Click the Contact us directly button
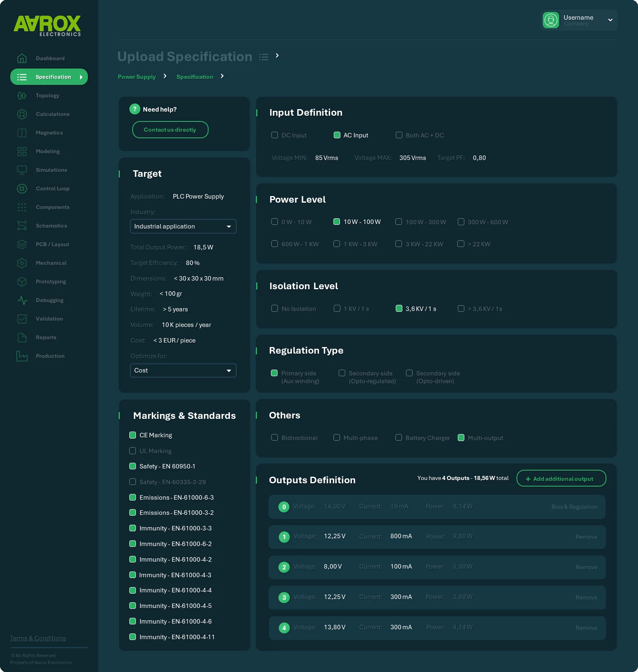This screenshot has height=672, width=638. point(170,130)
